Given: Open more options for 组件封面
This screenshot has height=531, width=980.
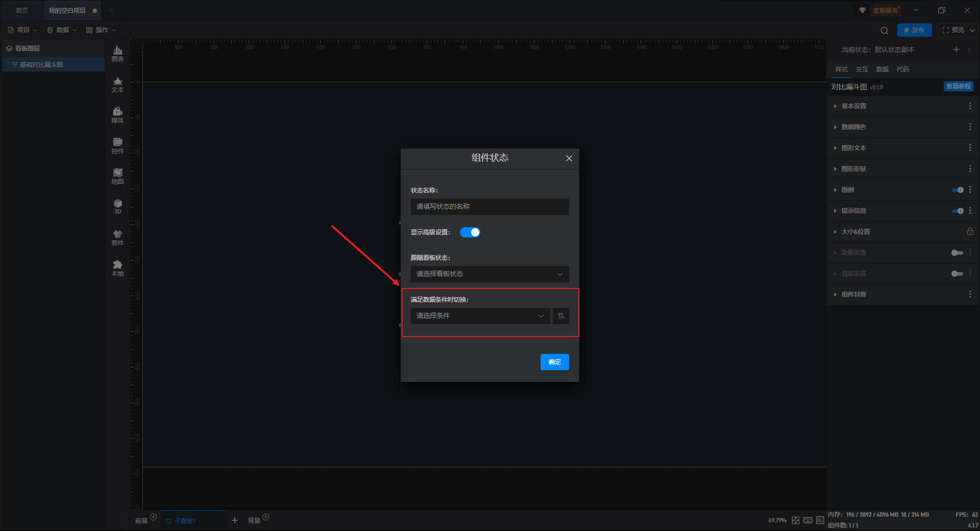Looking at the screenshot, I should tap(970, 294).
